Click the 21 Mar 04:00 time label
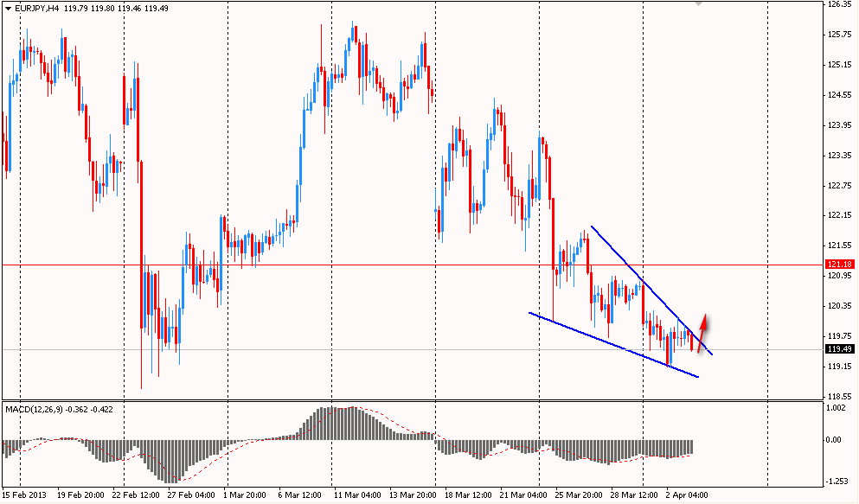The width and height of the screenshot is (859, 504). (x=523, y=495)
